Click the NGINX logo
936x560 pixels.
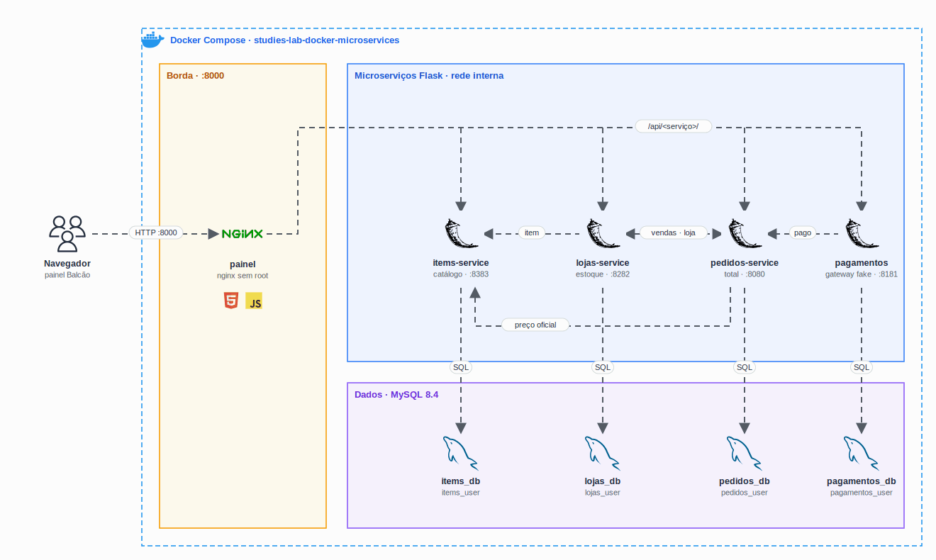point(243,234)
